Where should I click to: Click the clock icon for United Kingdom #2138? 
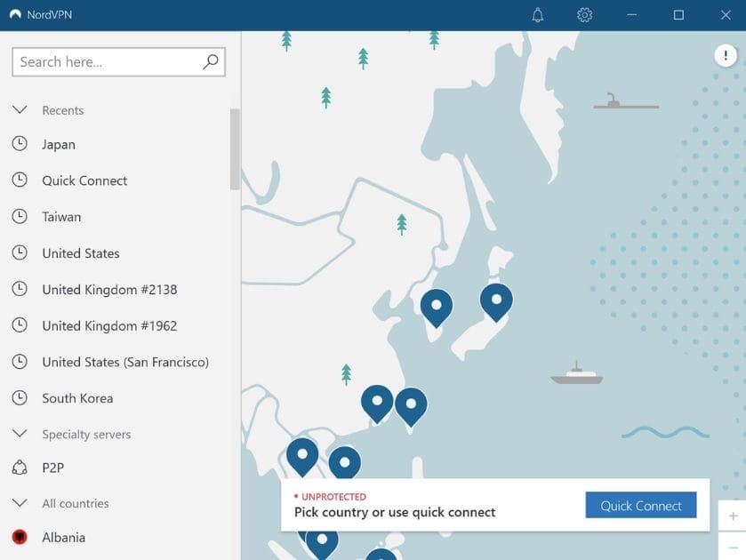(20, 289)
